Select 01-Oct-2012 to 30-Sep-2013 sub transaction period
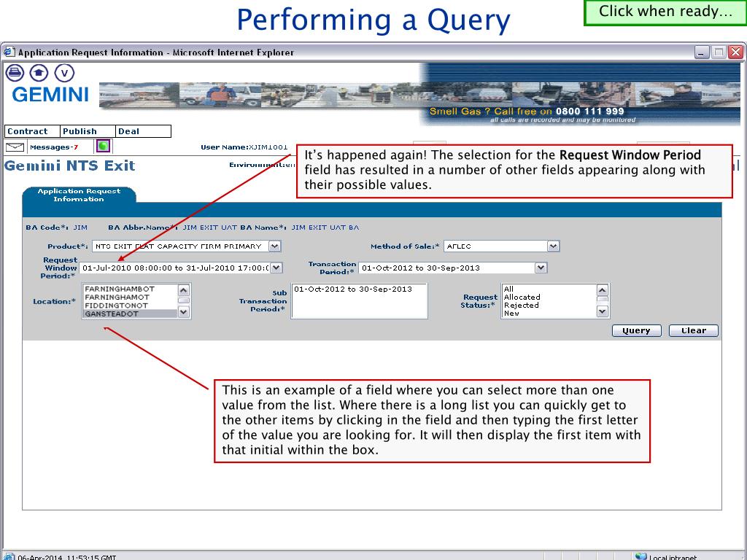Viewport: 747px width, 560px height. tap(353, 289)
